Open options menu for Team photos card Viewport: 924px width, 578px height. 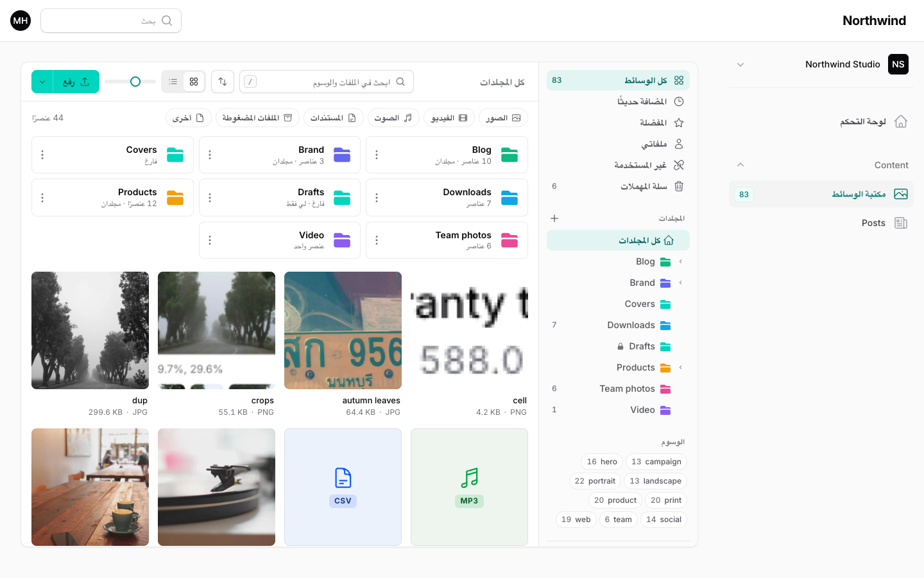[x=377, y=240]
